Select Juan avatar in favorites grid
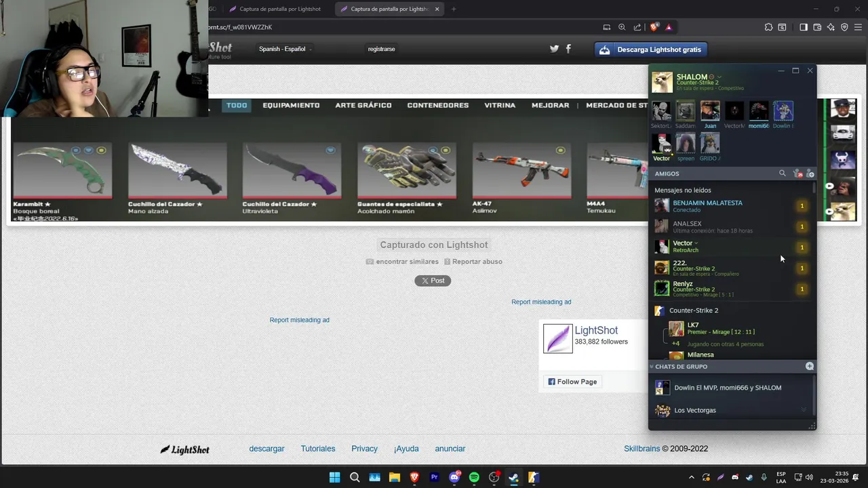The image size is (868, 488). [x=710, y=111]
